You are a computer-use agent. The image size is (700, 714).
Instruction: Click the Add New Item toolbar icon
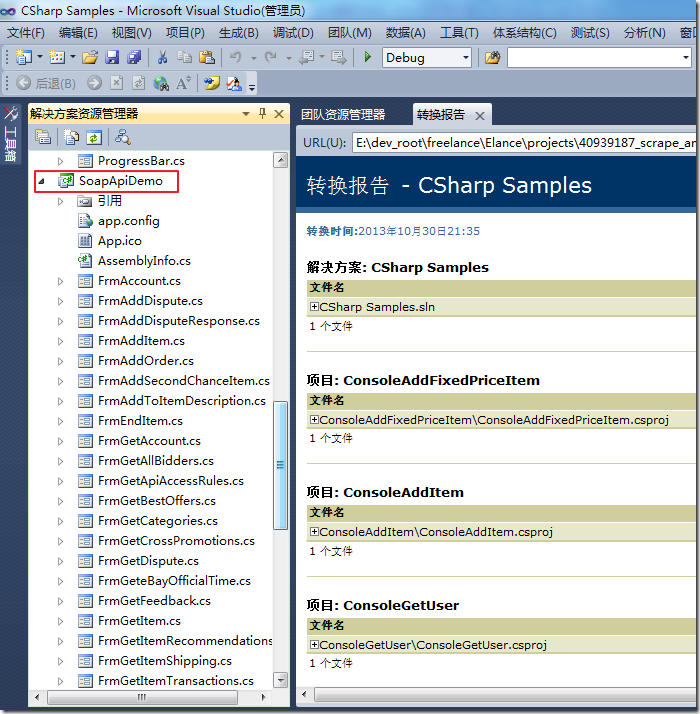[x=57, y=57]
